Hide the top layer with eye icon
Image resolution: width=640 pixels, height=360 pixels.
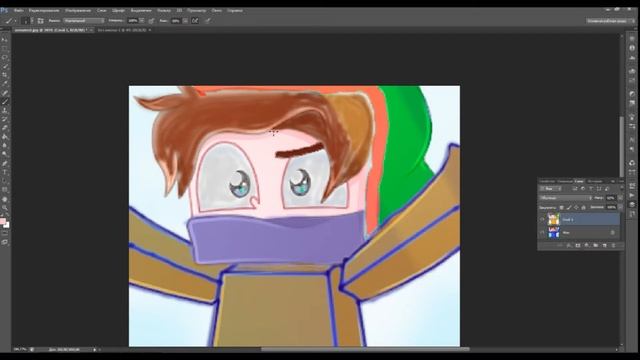(542, 219)
